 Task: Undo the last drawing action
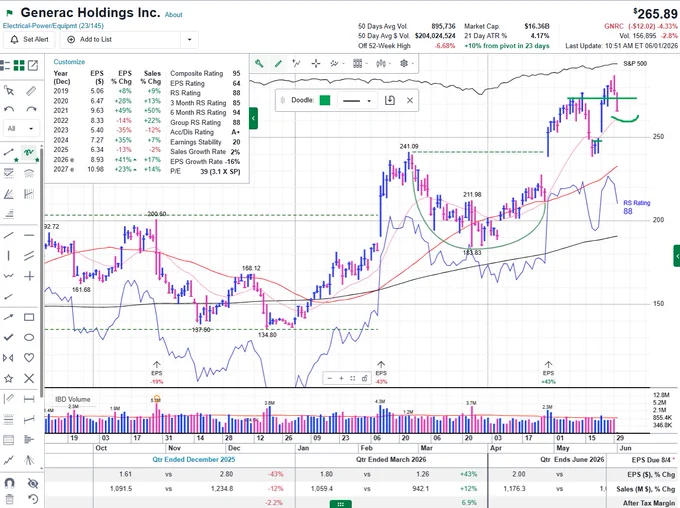pos(9,109)
